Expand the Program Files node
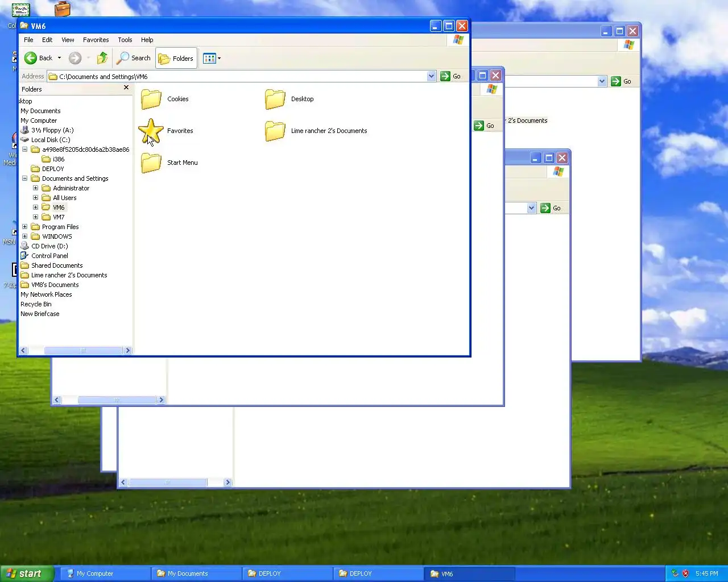The width and height of the screenshot is (728, 582). tap(24, 227)
